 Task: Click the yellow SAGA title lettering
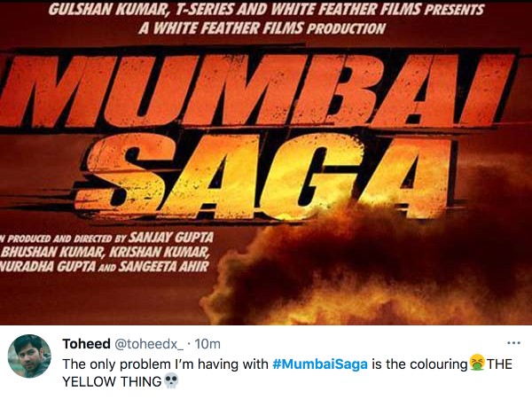268,176
